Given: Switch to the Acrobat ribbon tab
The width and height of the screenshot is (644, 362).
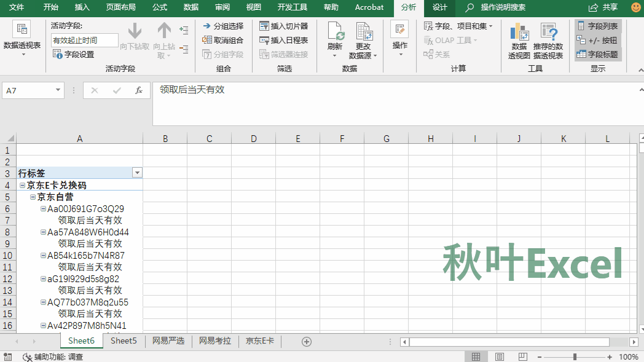Looking at the screenshot, I should (369, 7).
